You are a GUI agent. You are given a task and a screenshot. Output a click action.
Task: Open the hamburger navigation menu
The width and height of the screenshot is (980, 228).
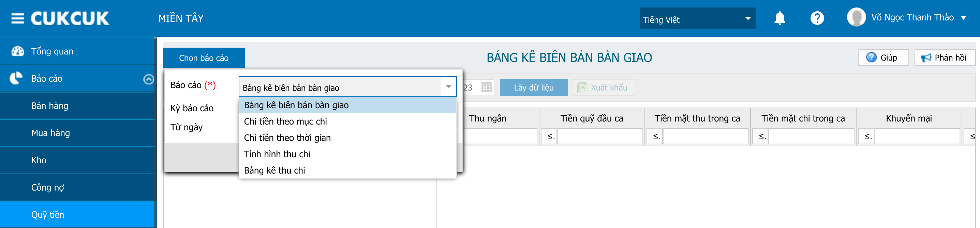(17, 18)
